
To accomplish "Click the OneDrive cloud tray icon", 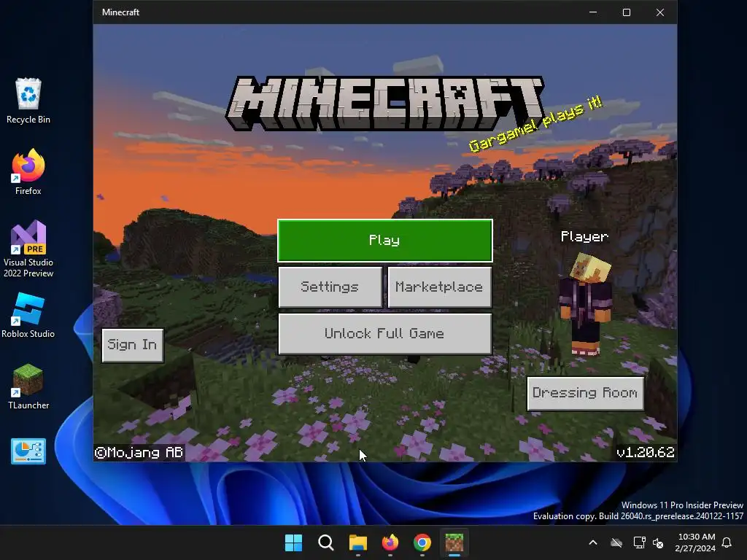I will [x=616, y=542].
